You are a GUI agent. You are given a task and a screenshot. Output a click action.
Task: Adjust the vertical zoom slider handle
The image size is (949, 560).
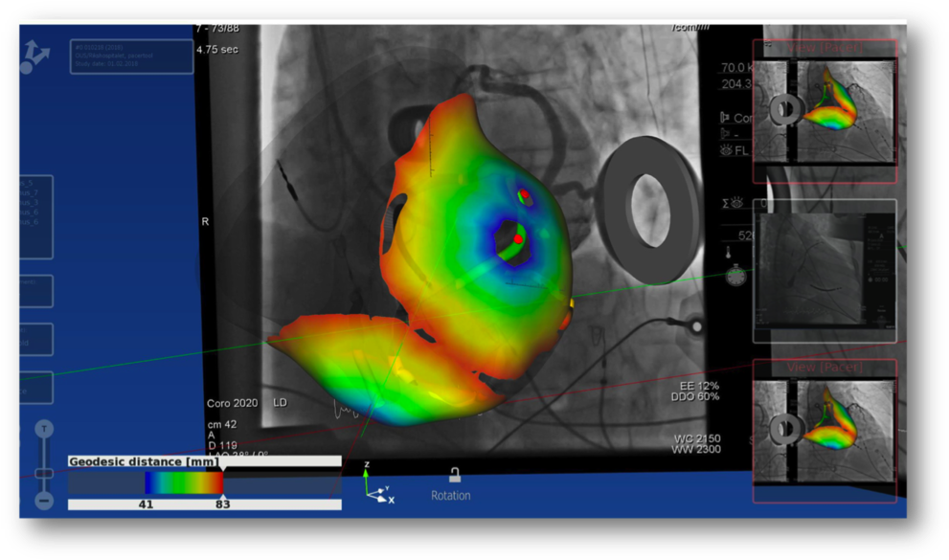coord(44,473)
